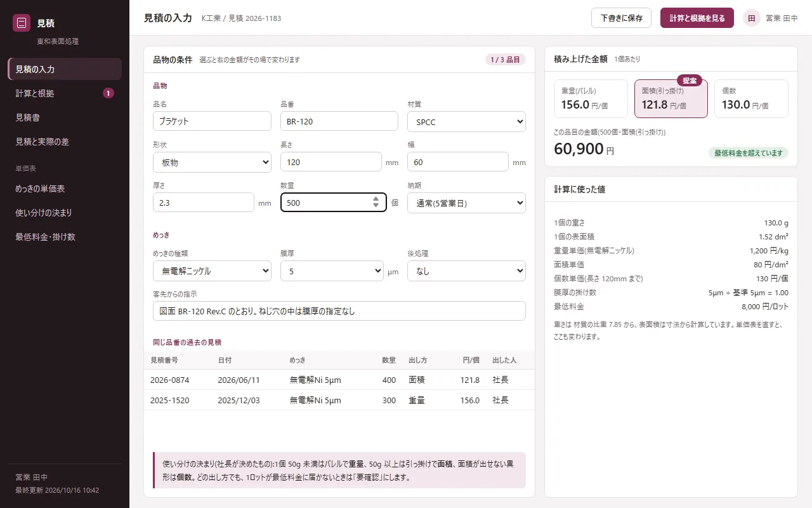
Task: Click the 1 / 3 品目 badge
Action: click(x=506, y=60)
